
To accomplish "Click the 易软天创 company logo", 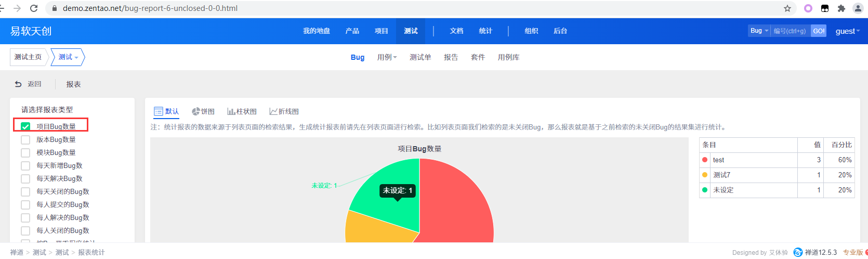I will (x=31, y=31).
